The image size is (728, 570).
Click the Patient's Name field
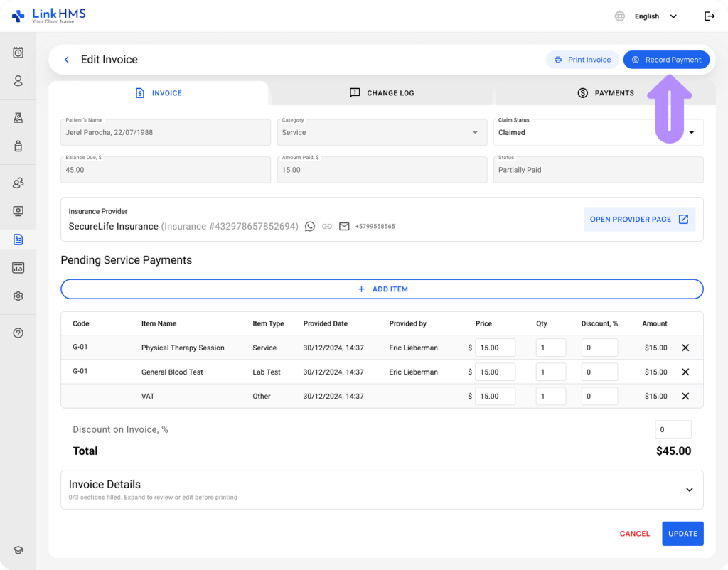[166, 132]
